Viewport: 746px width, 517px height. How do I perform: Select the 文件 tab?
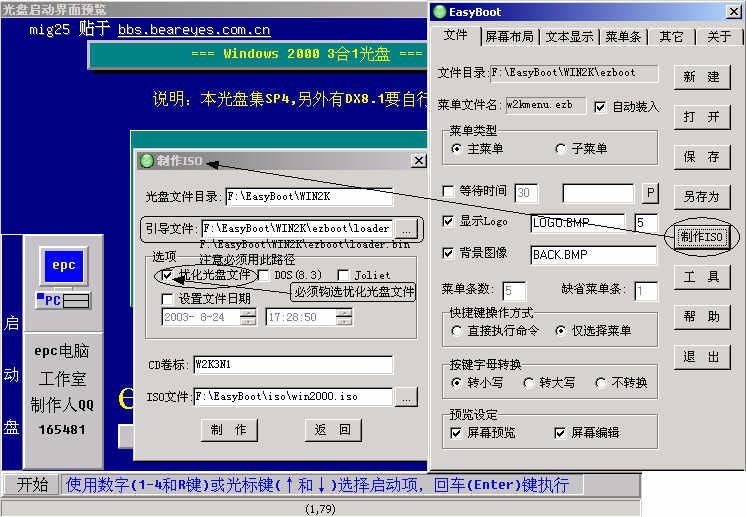[455, 35]
